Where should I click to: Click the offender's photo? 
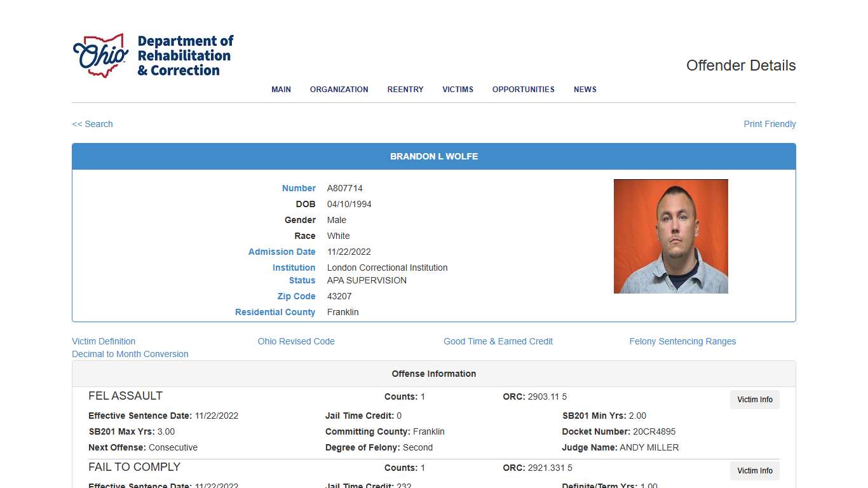pos(670,236)
